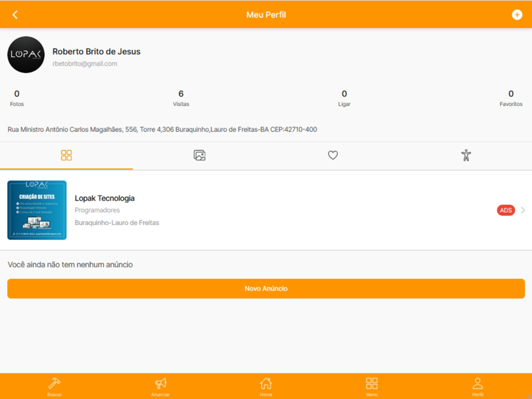Open the Lopak Tecnologia listing title
Screen dimensions: 532x399
point(104,198)
